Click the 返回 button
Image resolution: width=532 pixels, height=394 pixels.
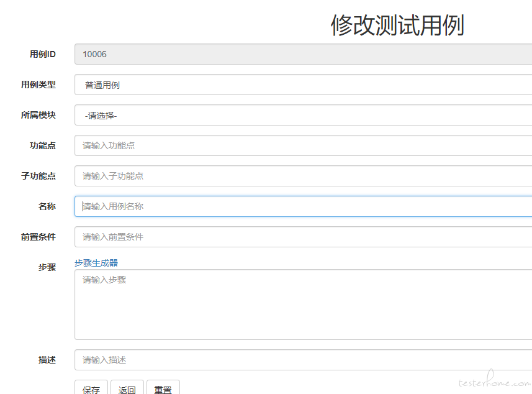[127, 388]
